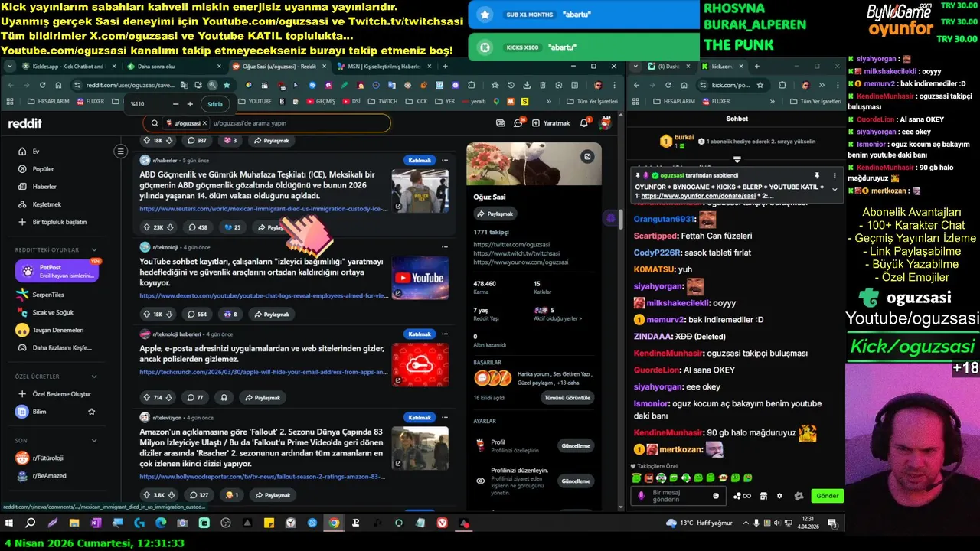Expand the pinned Kick message chevron

tap(835, 189)
